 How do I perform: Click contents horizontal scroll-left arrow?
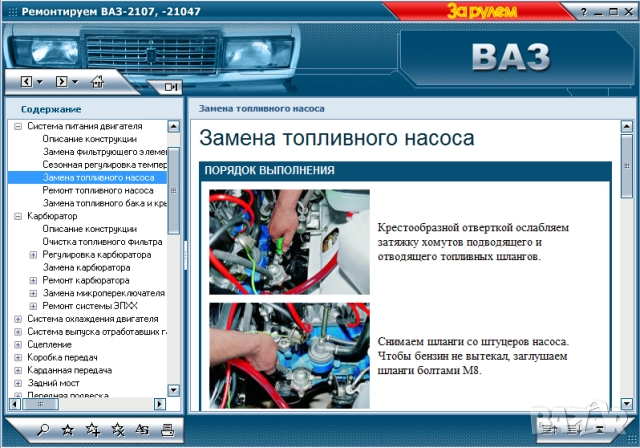pos(15,404)
